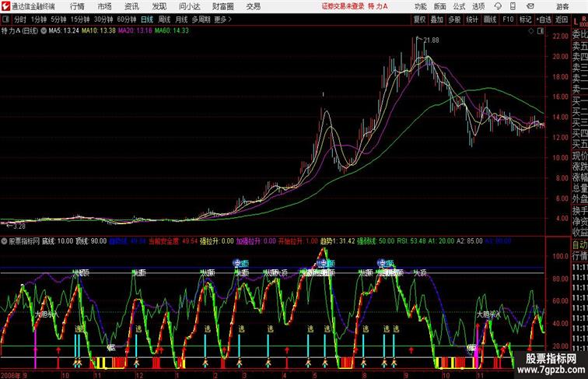This screenshot has height=379, width=588.
Task: Switch to 30分钟 period
Action: (103, 19)
